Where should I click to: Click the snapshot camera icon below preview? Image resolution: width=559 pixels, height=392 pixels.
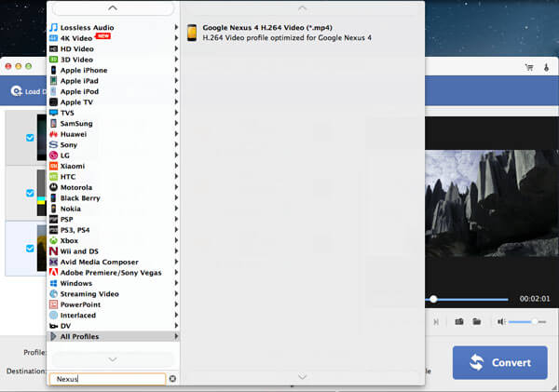pos(459,322)
